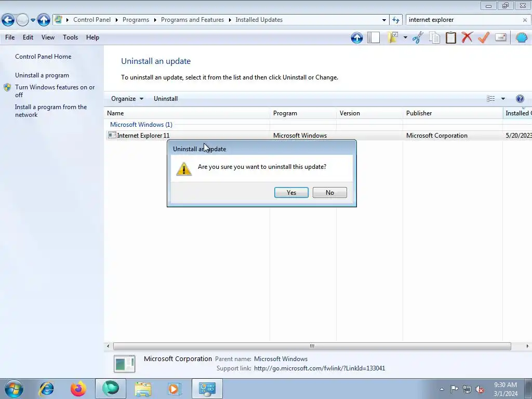This screenshot has height=399, width=532.
Task: Open the View menu
Action: click(48, 37)
